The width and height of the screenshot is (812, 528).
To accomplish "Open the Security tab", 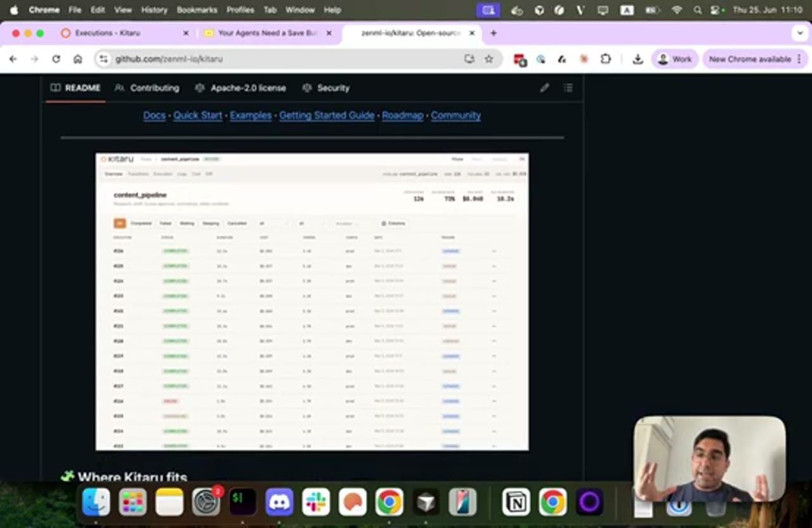I will tap(326, 88).
